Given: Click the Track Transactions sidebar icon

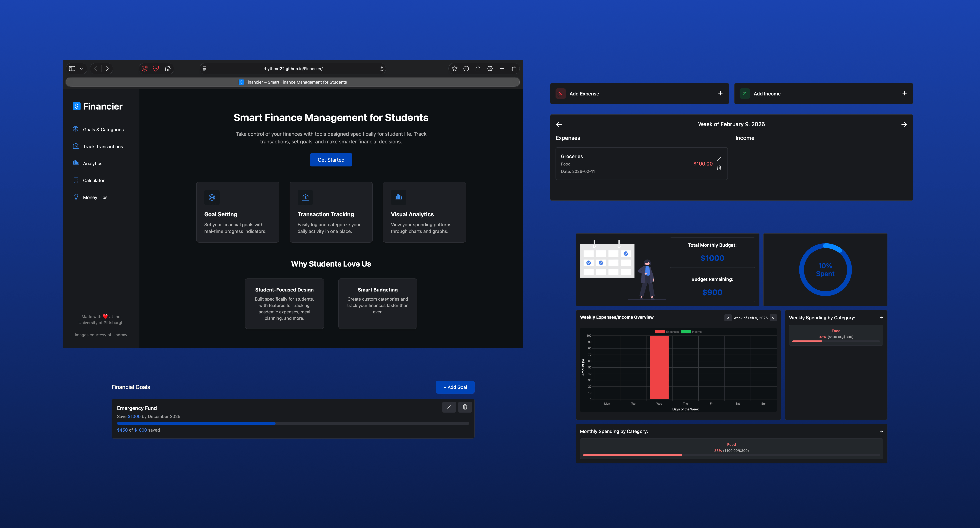Looking at the screenshot, I should 76,146.
